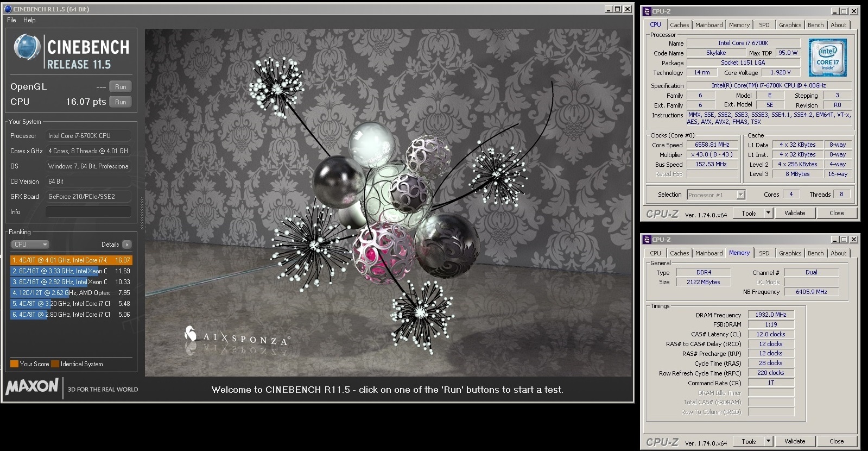
Task: Select the CPU tab in upper CPU-Z window
Action: 656,25
